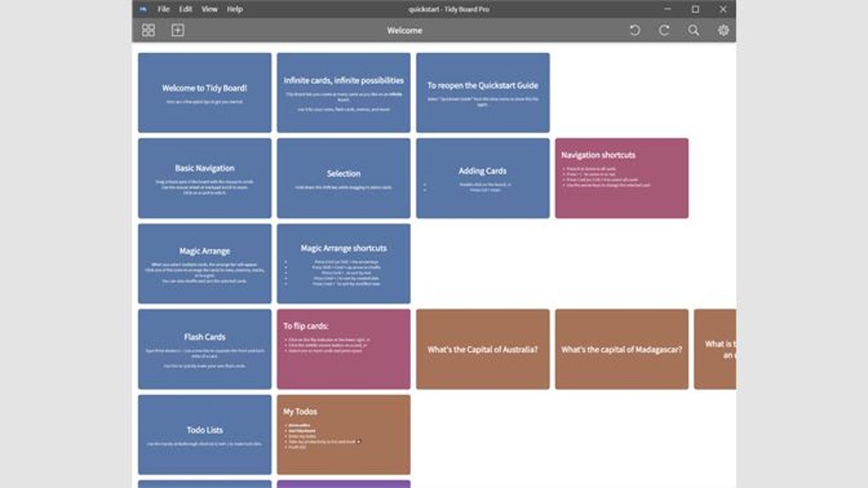Screen dimensions: 868x488
Task: Select the Magic Arrange shortcuts card
Action: point(344,264)
